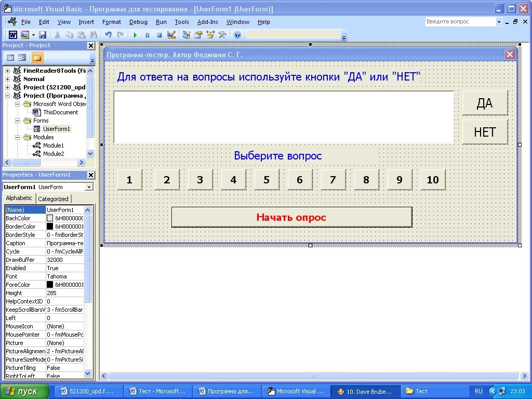Select the BackColor value swatch in Properties
532x399 pixels.
tap(51, 218)
